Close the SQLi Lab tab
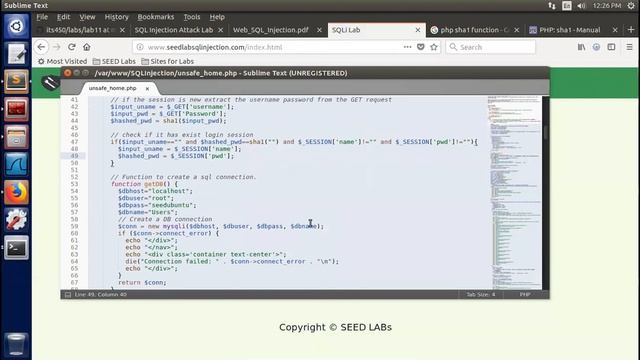Screen dimensions: 640x360 click(418, 30)
